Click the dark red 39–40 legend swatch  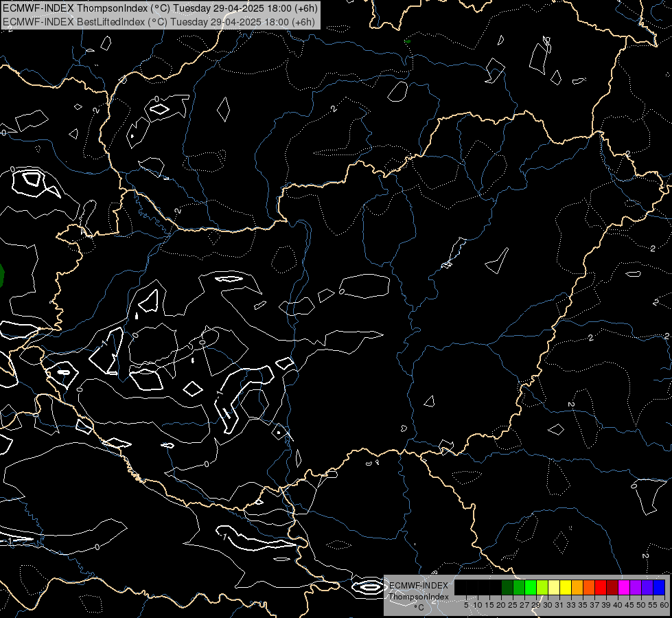pyautogui.click(x=612, y=587)
